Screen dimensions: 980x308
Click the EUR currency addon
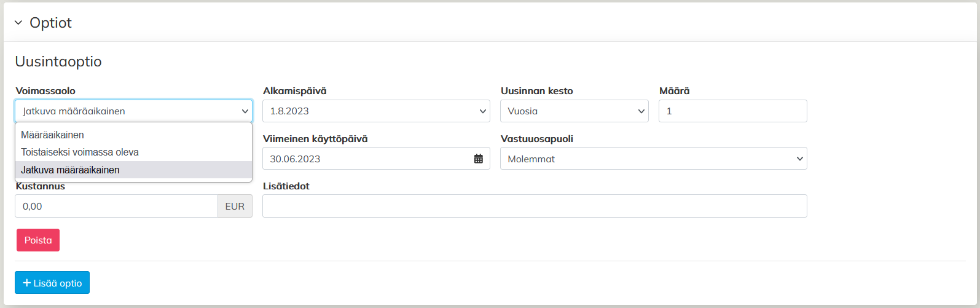point(235,207)
